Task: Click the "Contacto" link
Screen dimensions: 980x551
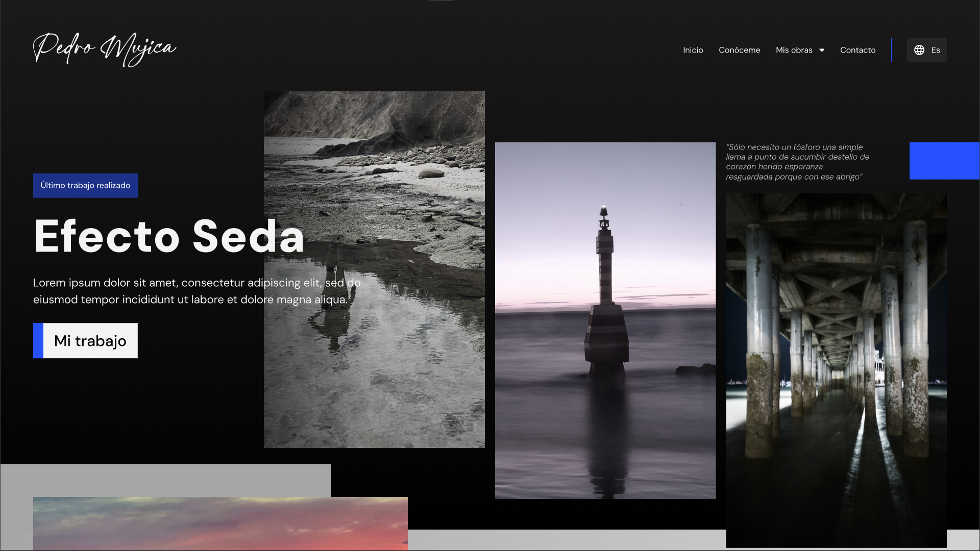Action: 857,50
